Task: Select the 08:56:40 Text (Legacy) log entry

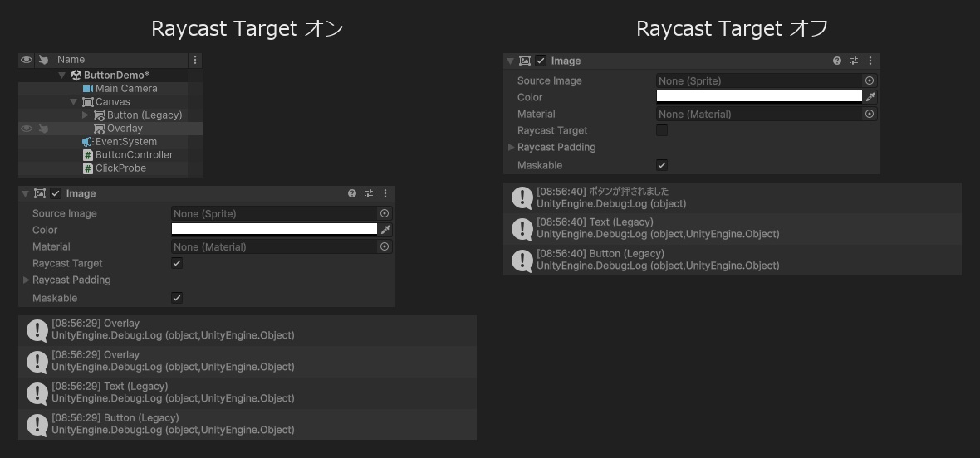Action: pyautogui.click(x=733, y=228)
